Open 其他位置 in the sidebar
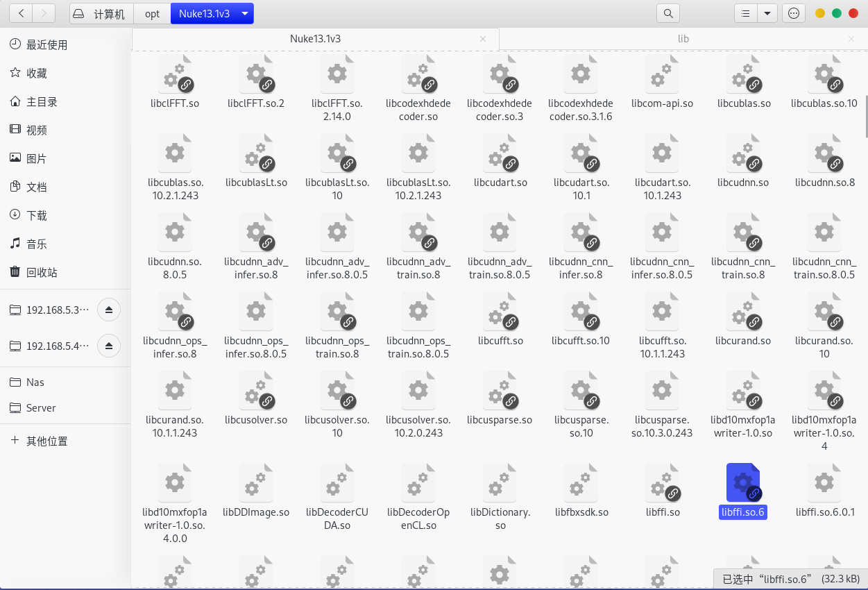 point(46,441)
